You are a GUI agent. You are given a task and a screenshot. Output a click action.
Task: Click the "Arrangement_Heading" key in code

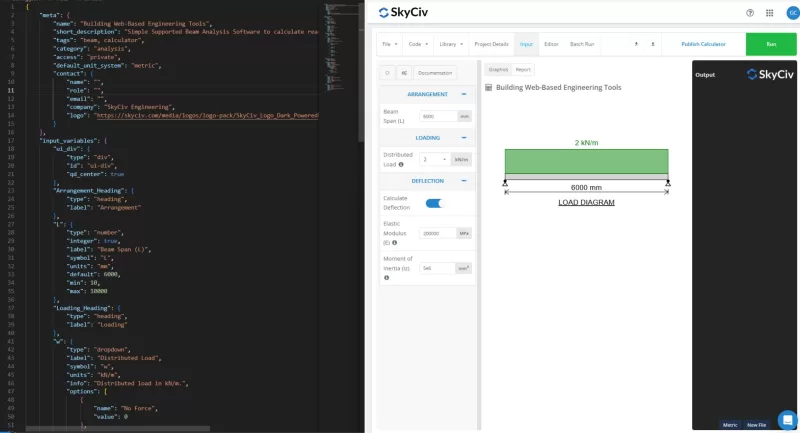[x=88, y=191]
